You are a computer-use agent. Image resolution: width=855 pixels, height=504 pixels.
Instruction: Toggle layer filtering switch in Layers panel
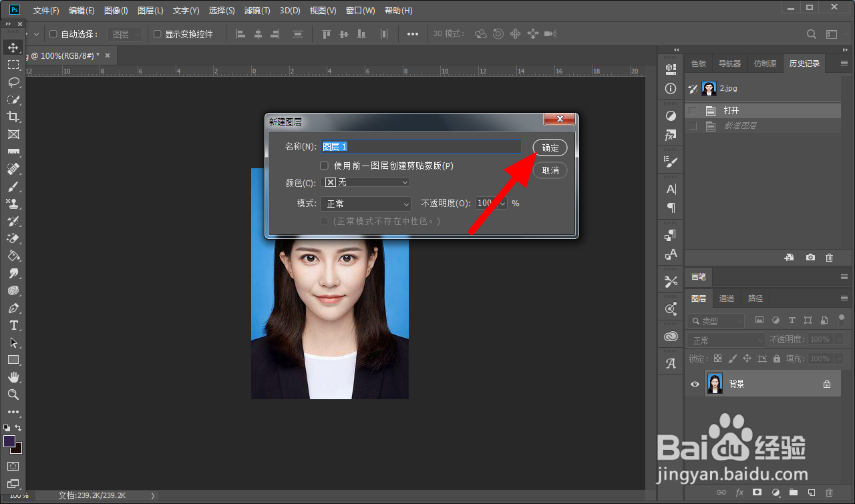point(840,320)
